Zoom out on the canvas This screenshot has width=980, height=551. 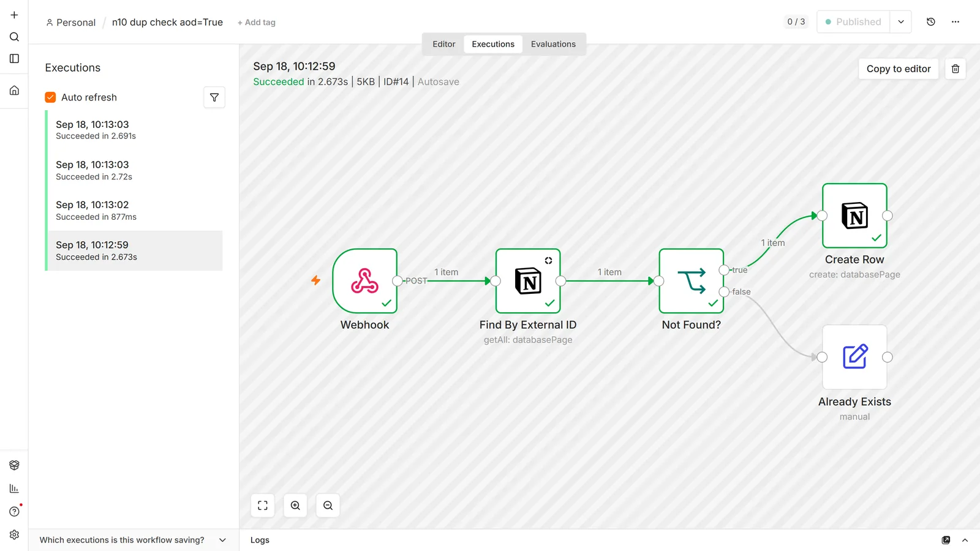[x=328, y=506]
